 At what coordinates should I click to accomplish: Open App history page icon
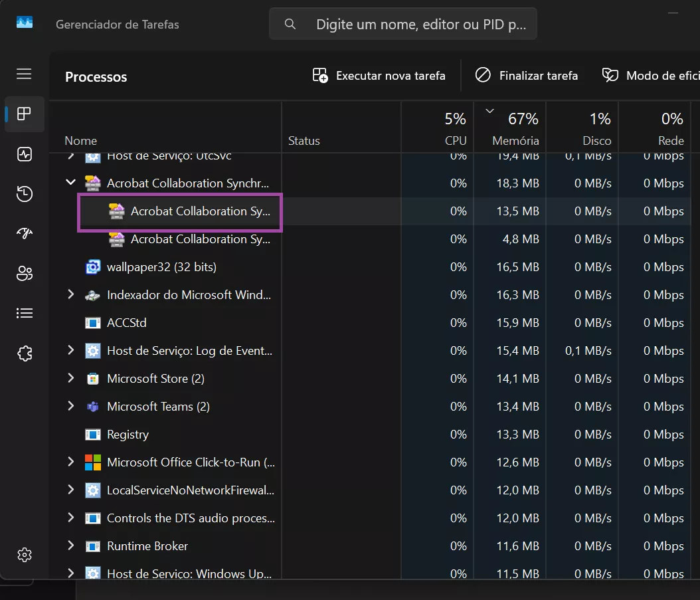pyautogui.click(x=25, y=194)
